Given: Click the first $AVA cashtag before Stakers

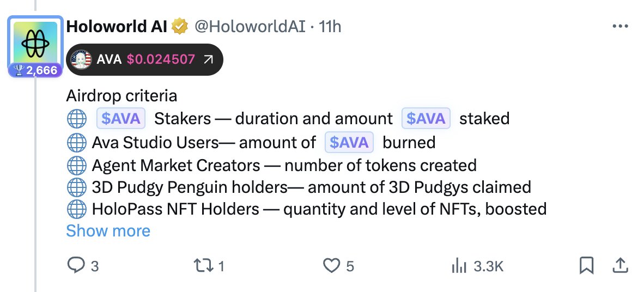Looking at the screenshot, I should tap(121, 118).
